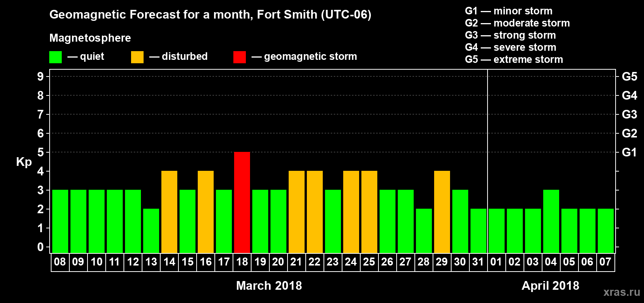644x303 pixels.
Task: Click the April date label 05
Action: click(569, 262)
